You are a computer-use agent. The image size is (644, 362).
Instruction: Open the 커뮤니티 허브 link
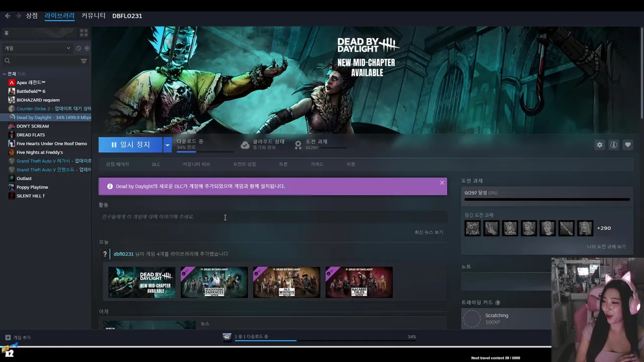pyautogui.click(x=196, y=164)
